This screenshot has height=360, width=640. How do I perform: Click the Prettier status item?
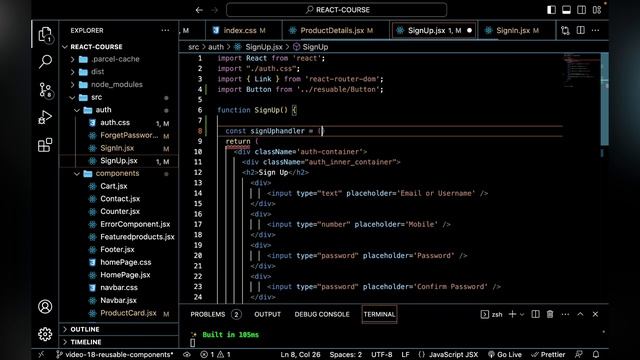tap(548, 354)
